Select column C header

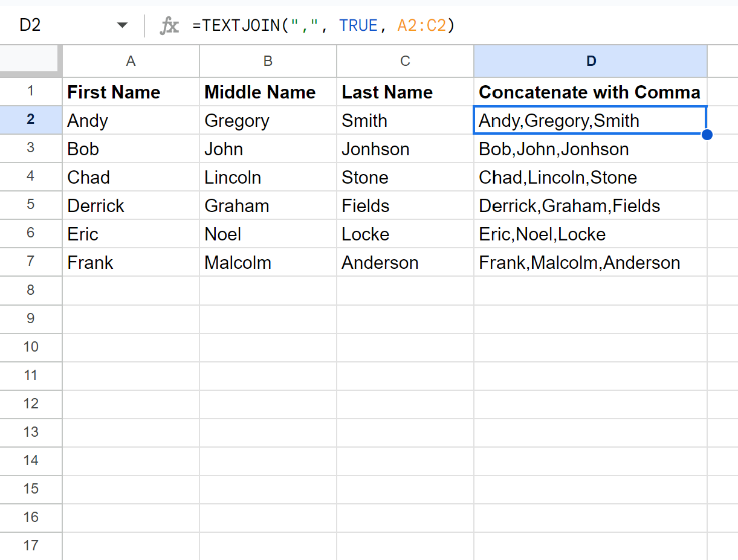pos(405,61)
